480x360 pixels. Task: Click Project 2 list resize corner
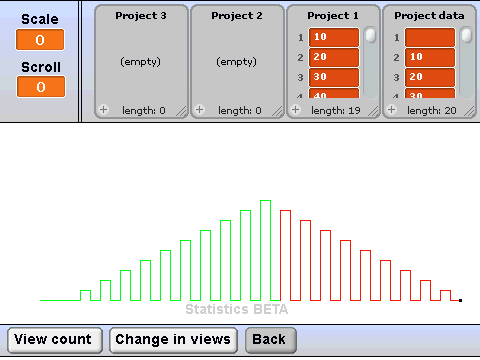point(278,112)
